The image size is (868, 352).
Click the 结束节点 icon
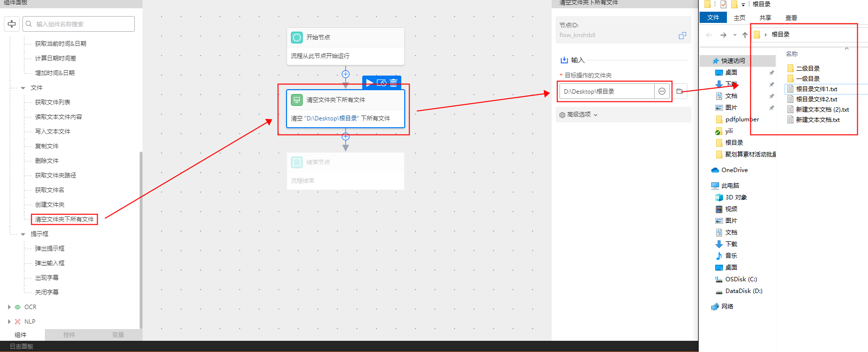(297, 162)
